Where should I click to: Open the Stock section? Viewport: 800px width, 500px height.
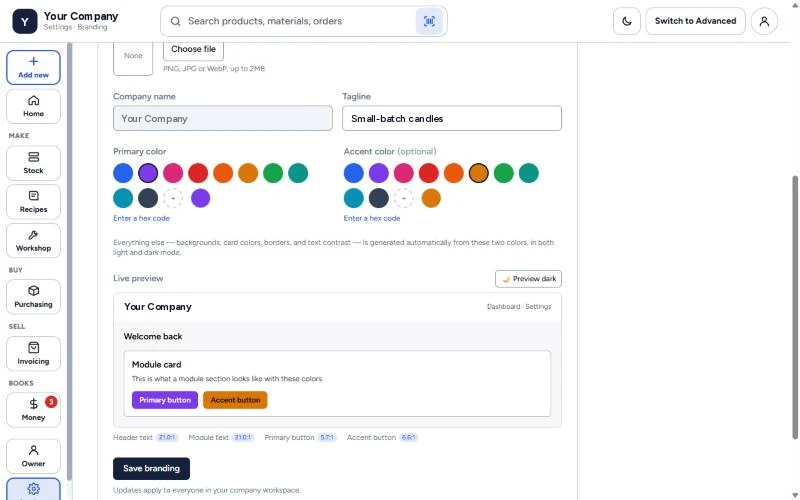[33, 163]
